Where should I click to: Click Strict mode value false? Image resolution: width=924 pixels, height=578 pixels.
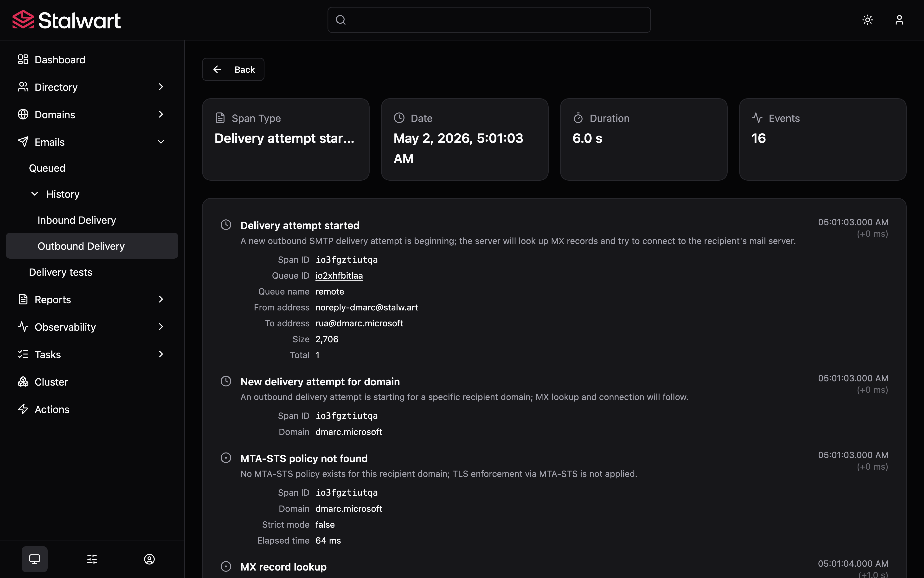point(325,525)
